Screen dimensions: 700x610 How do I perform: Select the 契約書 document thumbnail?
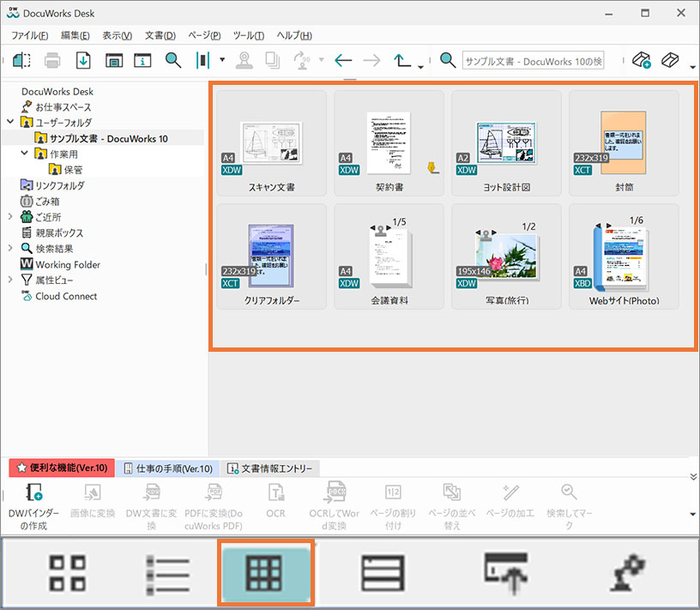pyautogui.click(x=389, y=143)
